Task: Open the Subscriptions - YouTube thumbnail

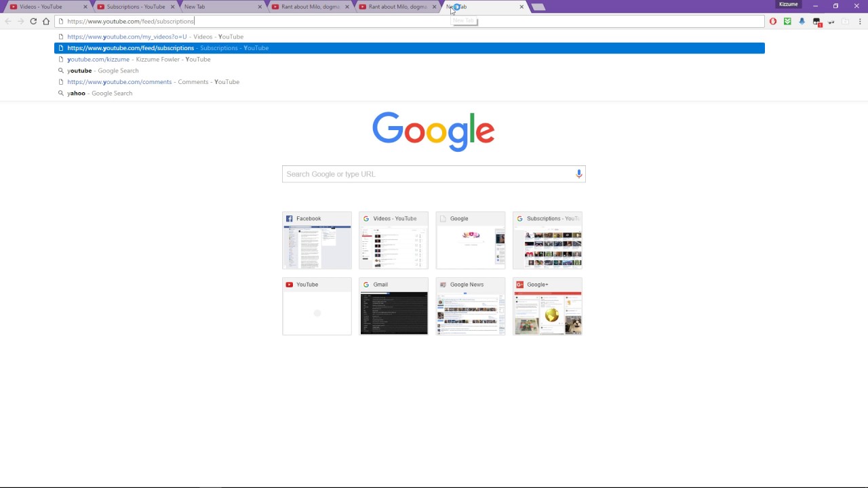Action: (x=547, y=241)
